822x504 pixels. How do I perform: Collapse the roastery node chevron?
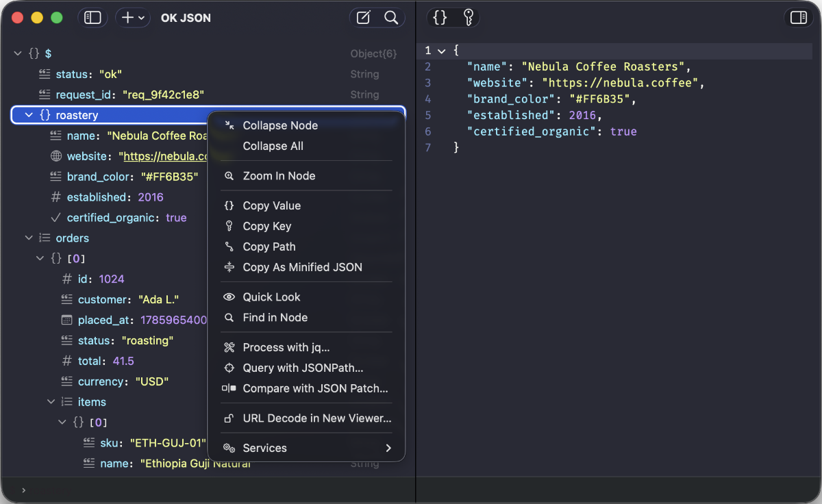29,115
